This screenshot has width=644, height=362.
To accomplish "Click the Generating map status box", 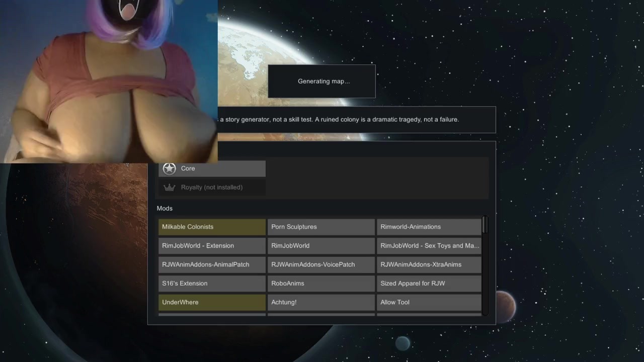I will [x=321, y=81].
